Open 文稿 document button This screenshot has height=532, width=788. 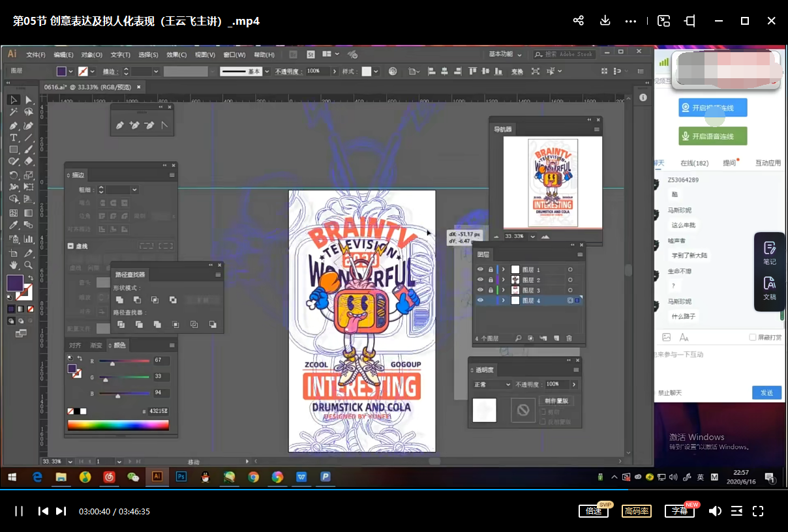tap(770, 288)
